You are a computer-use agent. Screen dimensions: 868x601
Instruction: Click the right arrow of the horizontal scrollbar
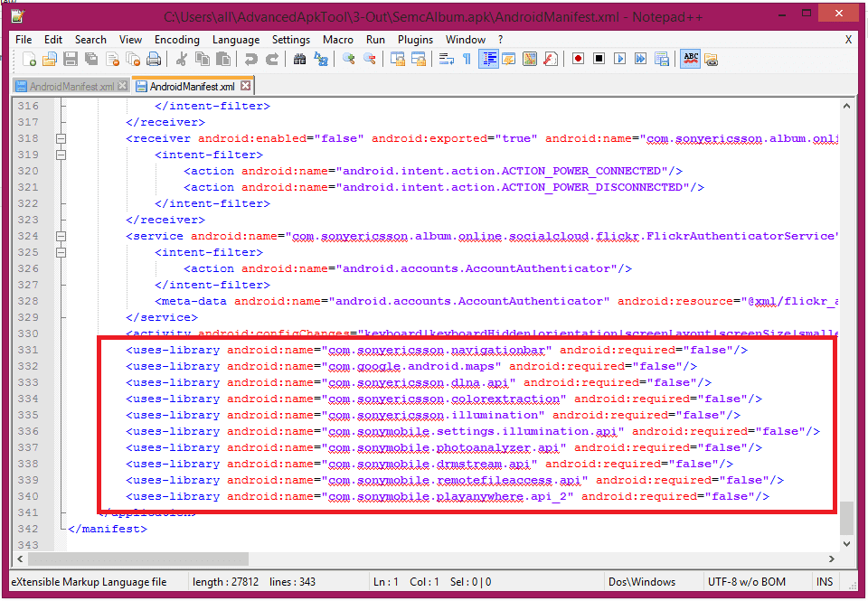pyautogui.click(x=832, y=559)
